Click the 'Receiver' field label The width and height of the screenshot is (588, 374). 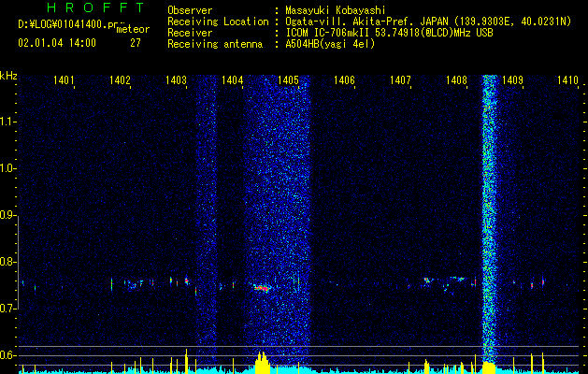click(190, 33)
